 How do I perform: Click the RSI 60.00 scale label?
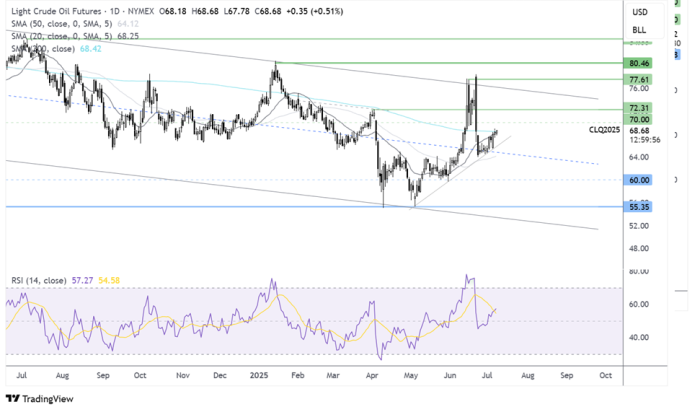pos(639,304)
